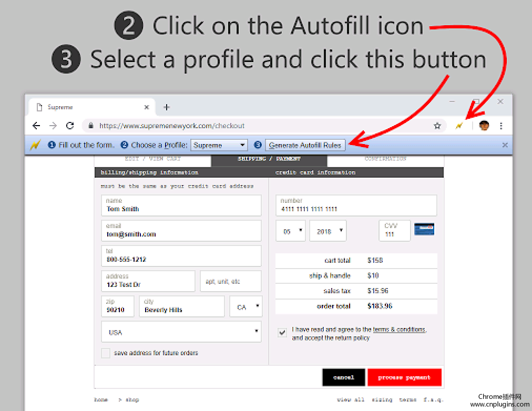Image resolution: width=532 pixels, height=411 pixels.
Task: Click the padlock site security icon
Action: coord(90,126)
